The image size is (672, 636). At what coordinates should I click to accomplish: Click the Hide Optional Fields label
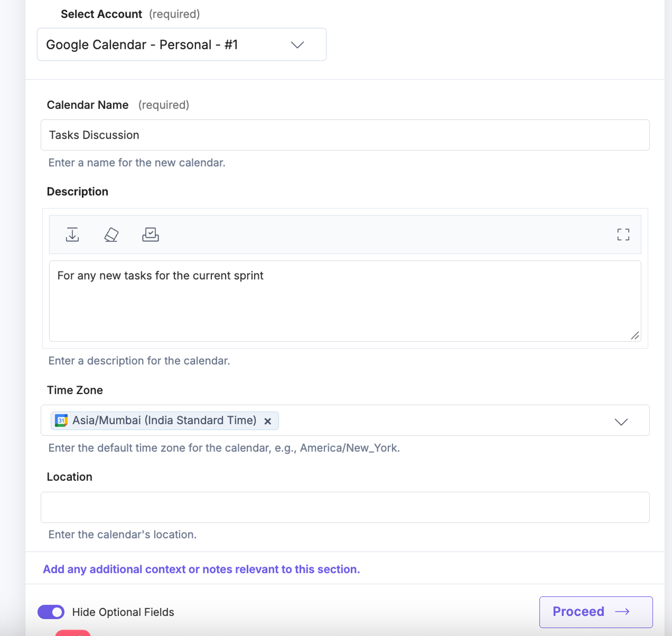[123, 612]
